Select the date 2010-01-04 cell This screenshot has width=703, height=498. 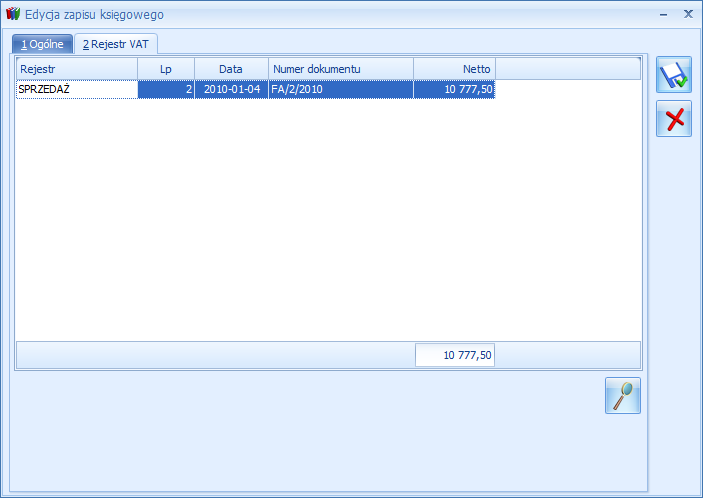click(x=231, y=89)
